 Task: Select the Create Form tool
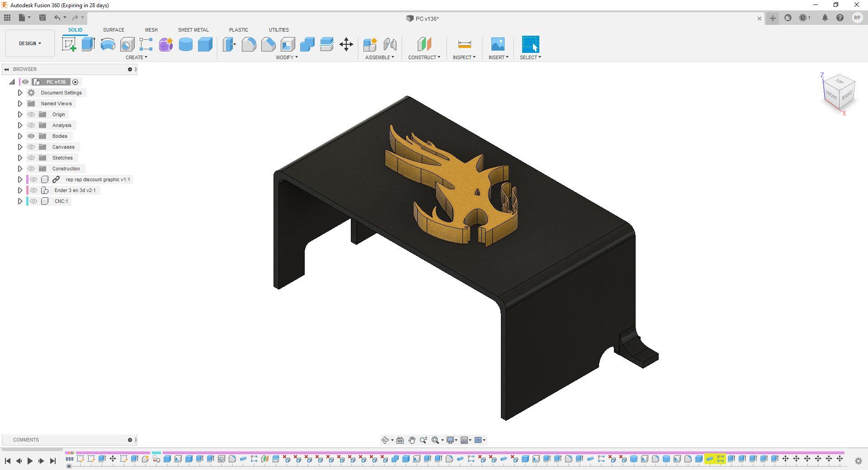click(x=166, y=44)
